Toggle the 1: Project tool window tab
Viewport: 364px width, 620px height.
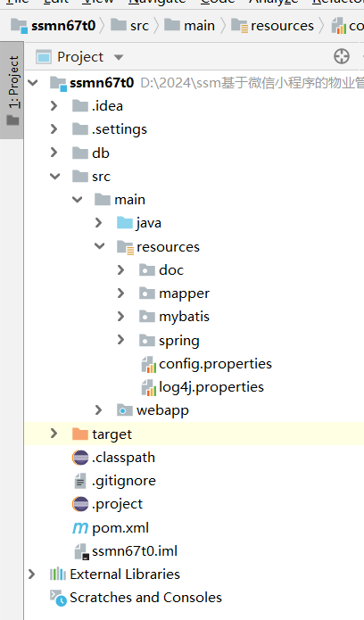tap(12, 90)
